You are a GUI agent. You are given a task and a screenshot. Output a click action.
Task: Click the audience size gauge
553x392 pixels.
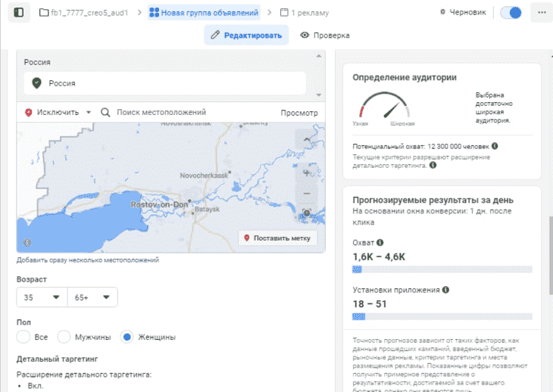384,105
